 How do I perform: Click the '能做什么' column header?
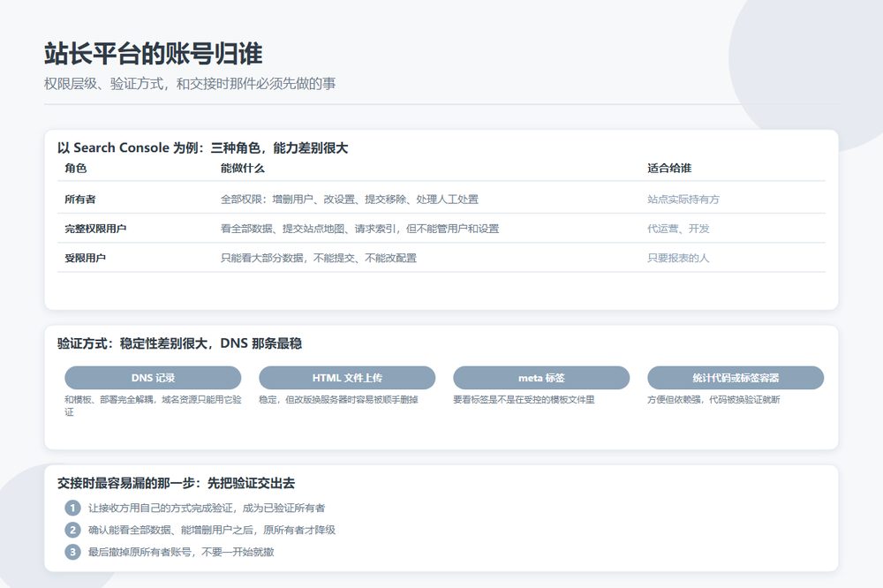tap(242, 169)
